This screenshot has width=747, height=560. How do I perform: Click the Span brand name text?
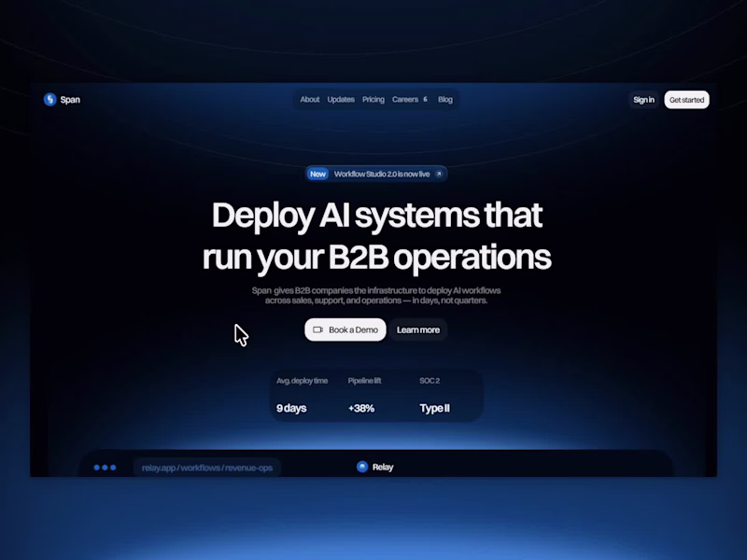70,100
